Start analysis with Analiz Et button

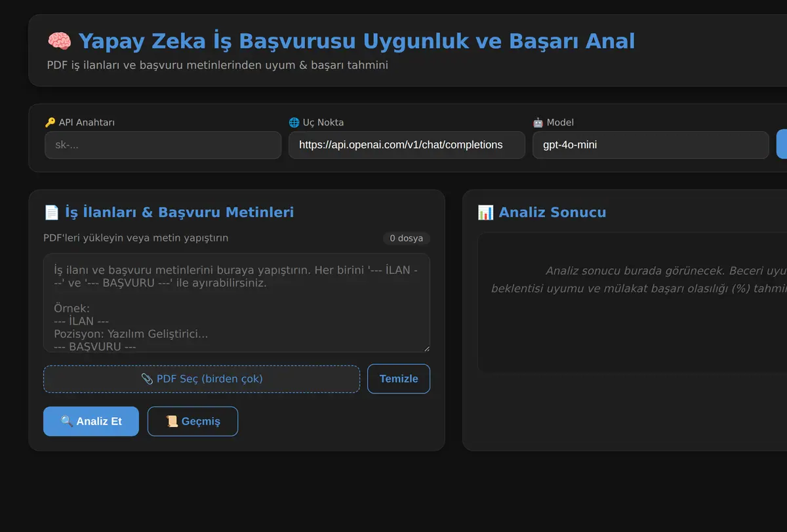(x=91, y=421)
